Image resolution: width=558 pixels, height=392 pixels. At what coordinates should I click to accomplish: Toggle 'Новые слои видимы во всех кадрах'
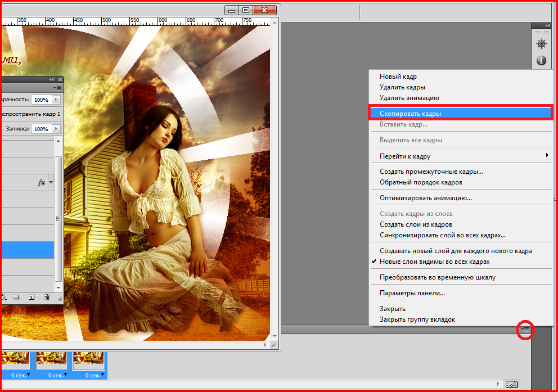tap(434, 262)
